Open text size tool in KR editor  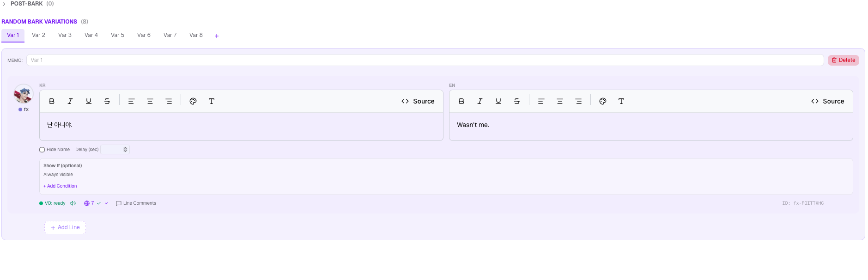[x=211, y=101]
